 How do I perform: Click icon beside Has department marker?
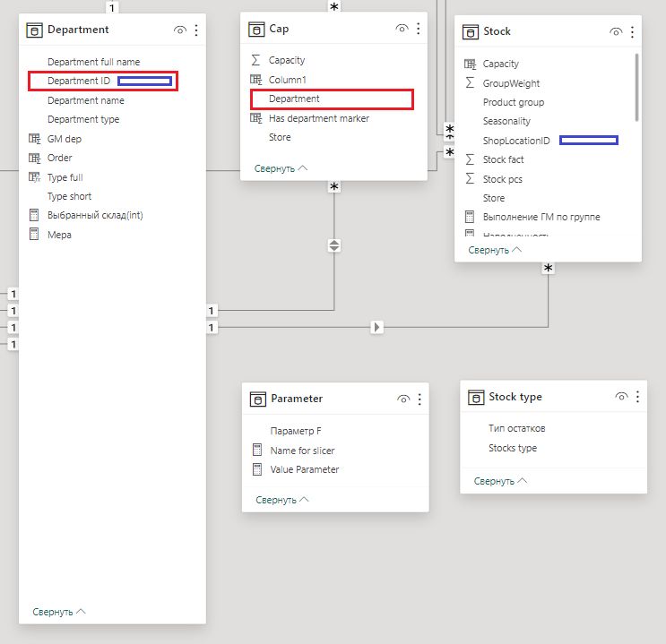click(x=255, y=118)
